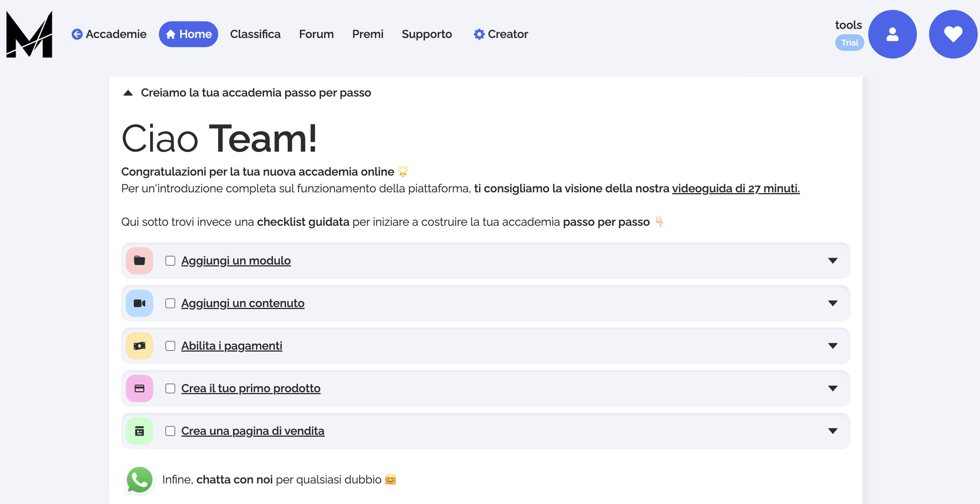Expand 'Crea il tuo primo prodotto' arrow
The height and width of the screenshot is (504, 980).
(833, 389)
